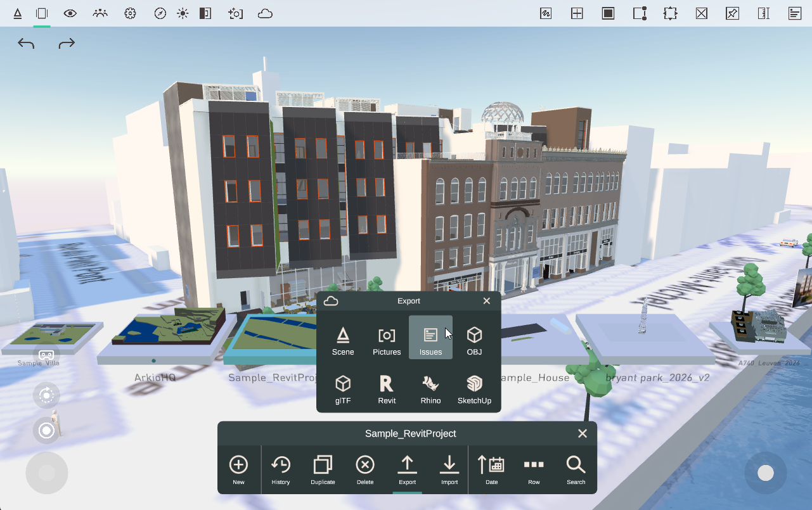Open the people meeting icon

(x=100, y=13)
